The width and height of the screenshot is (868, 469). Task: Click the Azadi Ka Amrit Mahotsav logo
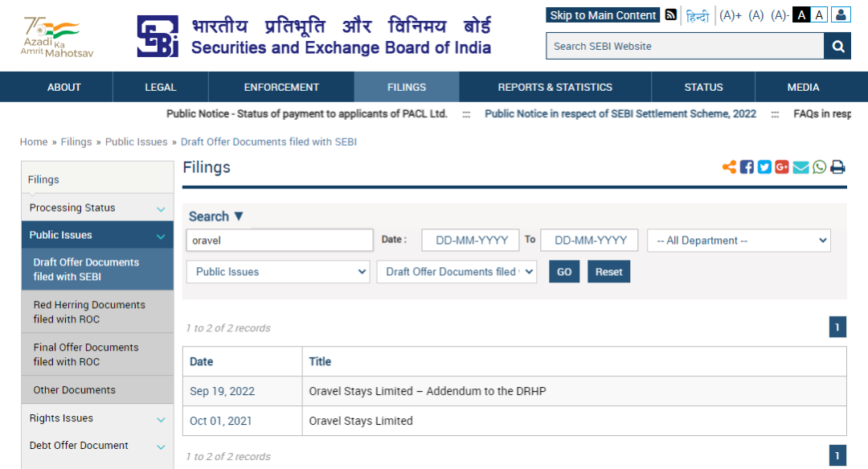coord(56,36)
